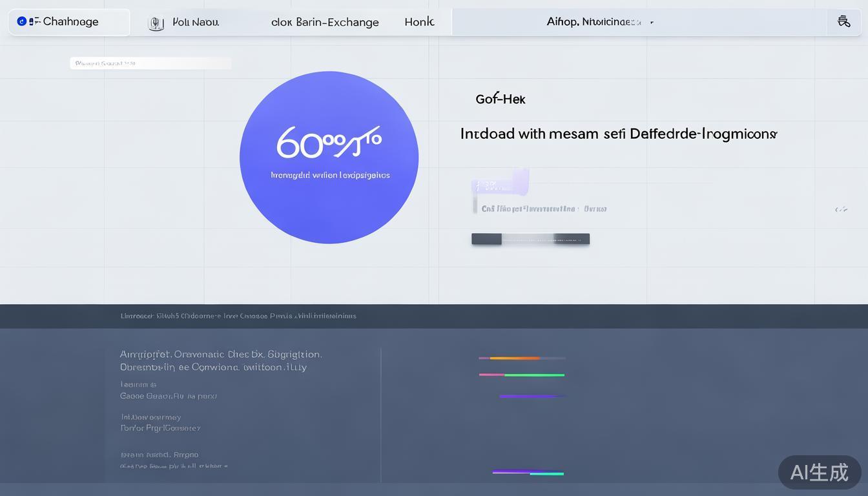Viewport: 868px width, 496px height.
Task: Click the small edit icon at far right
Action: (841, 209)
